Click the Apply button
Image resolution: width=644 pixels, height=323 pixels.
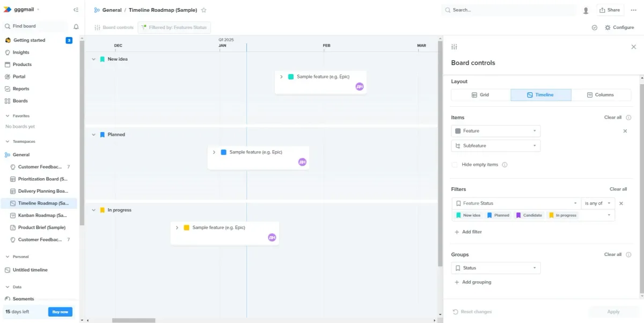pos(613,311)
